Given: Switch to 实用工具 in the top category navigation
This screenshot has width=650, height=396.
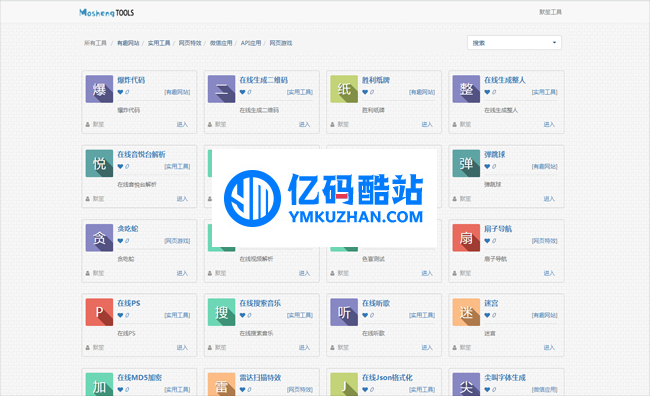Looking at the screenshot, I should click(159, 43).
